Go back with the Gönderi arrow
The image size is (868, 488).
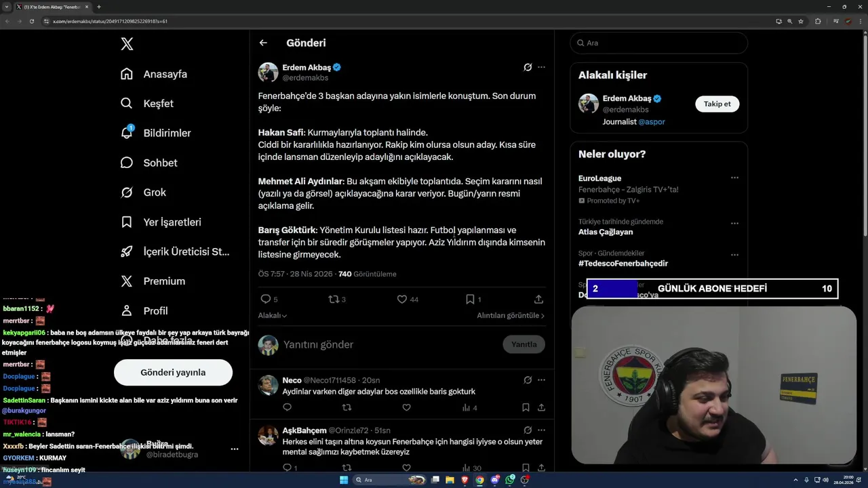pyautogui.click(x=263, y=43)
